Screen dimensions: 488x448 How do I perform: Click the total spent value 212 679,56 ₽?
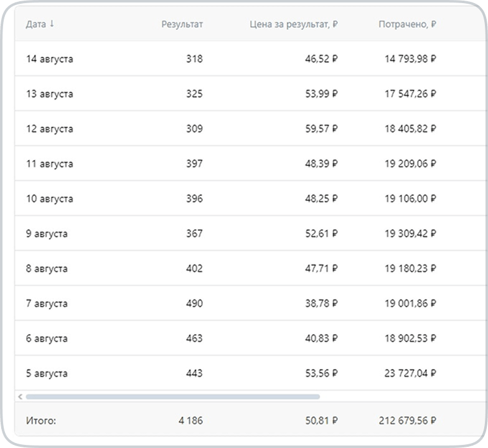407,421
